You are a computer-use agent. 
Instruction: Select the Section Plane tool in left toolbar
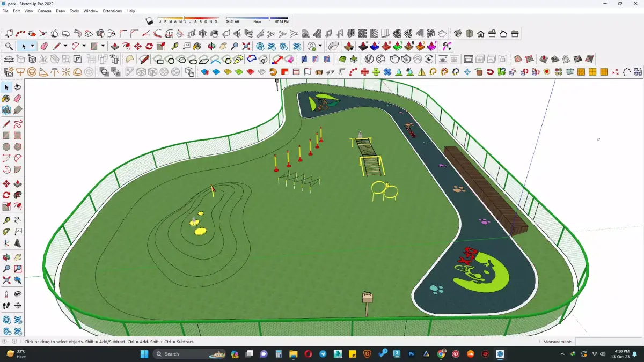click(x=18, y=306)
